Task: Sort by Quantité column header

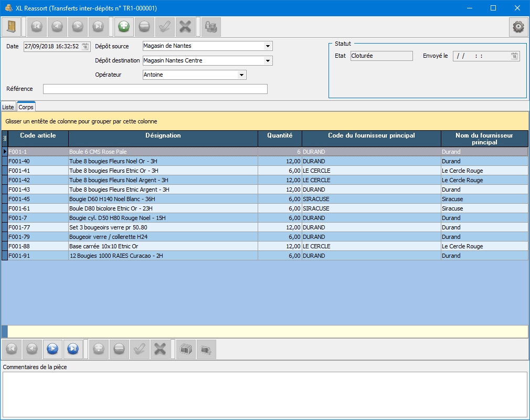Action: pyautogui.click(x=280, y=135)
